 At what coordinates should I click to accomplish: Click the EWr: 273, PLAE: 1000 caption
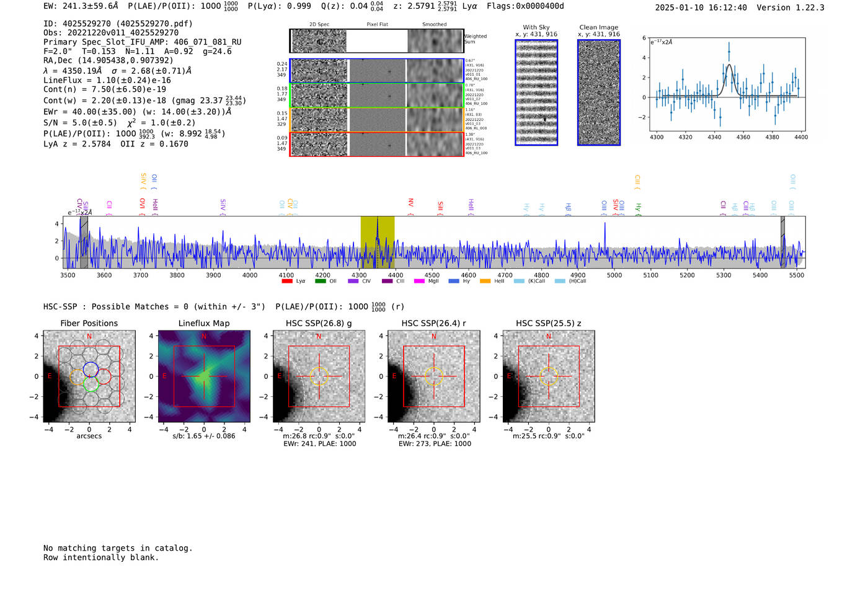(x=435, y=444)
